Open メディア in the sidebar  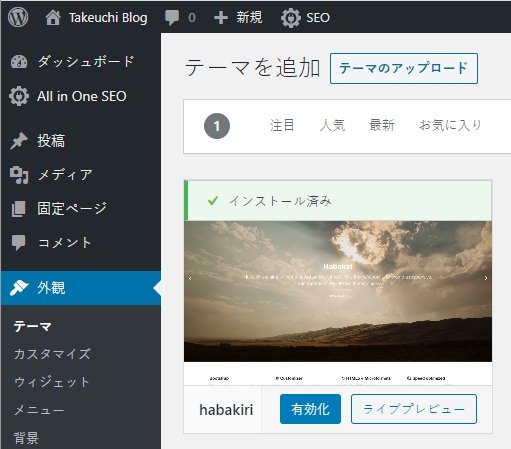(65, 175)
